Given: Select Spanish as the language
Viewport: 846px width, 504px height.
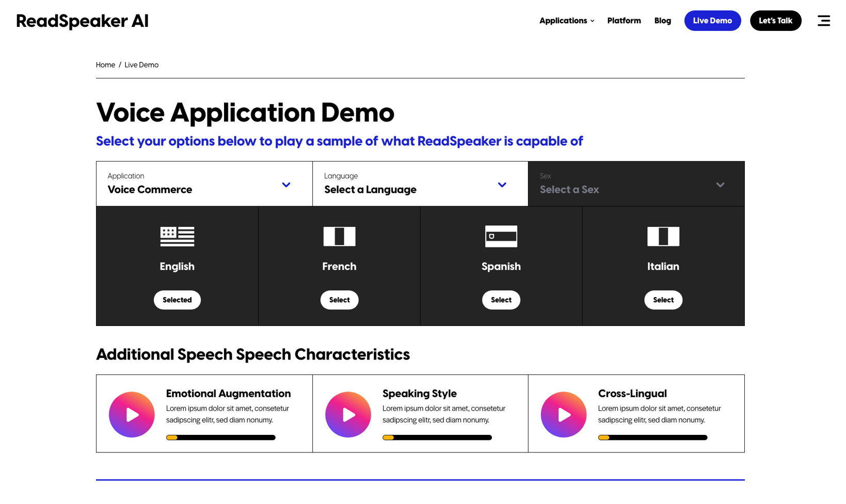Looking at the screenshot, I should point(501,300).
